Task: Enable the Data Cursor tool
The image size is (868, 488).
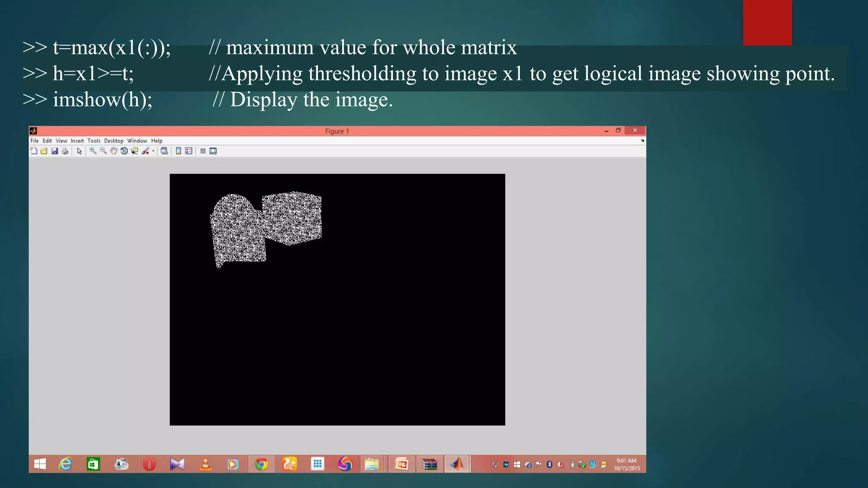Action: [135, 151]
